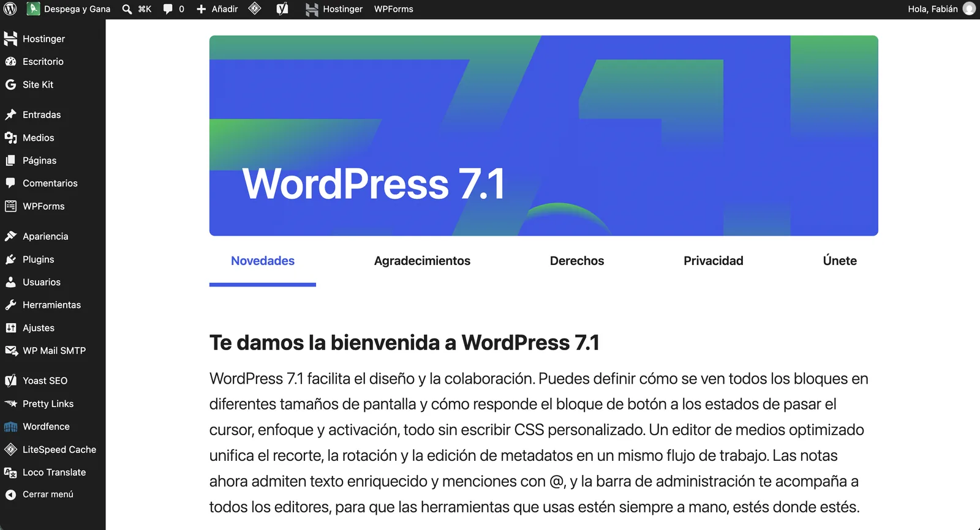Open Herramientas in sidebar
This screenshot has height=530, width=980.
coord(53,305)
